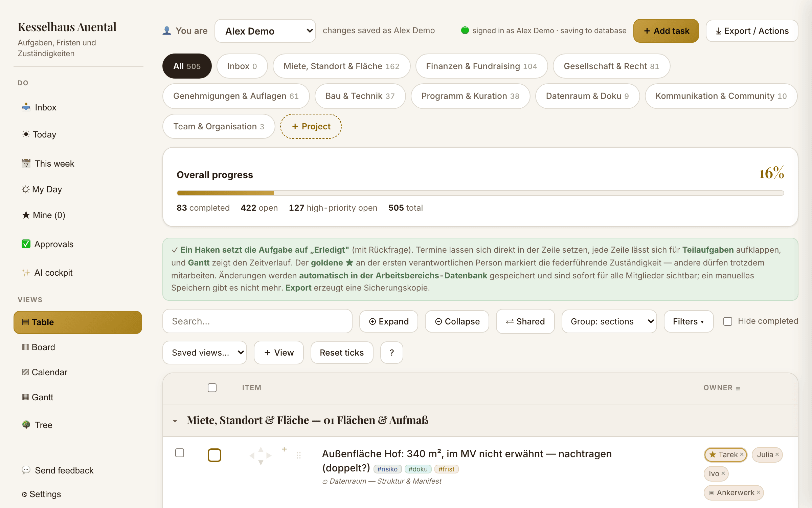Filter by Kommunikation & Community 10

click(721, 96)
